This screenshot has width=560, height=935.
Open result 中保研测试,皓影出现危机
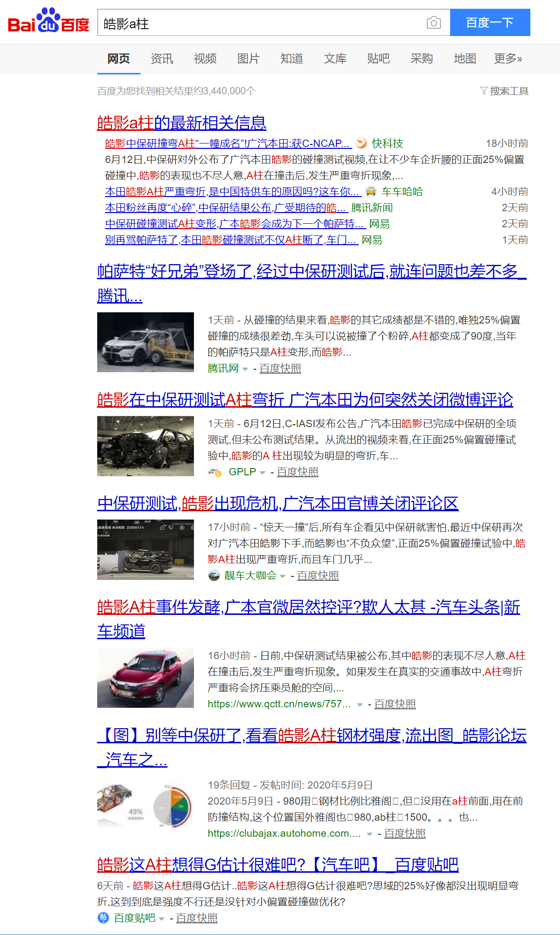coord(278,503)
